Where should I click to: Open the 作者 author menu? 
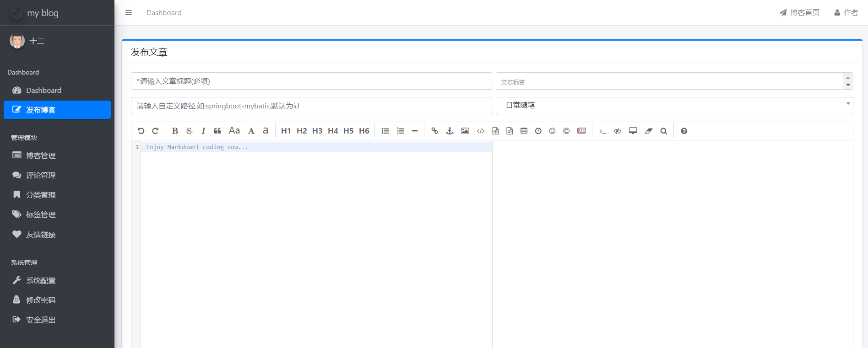(846, 12)
